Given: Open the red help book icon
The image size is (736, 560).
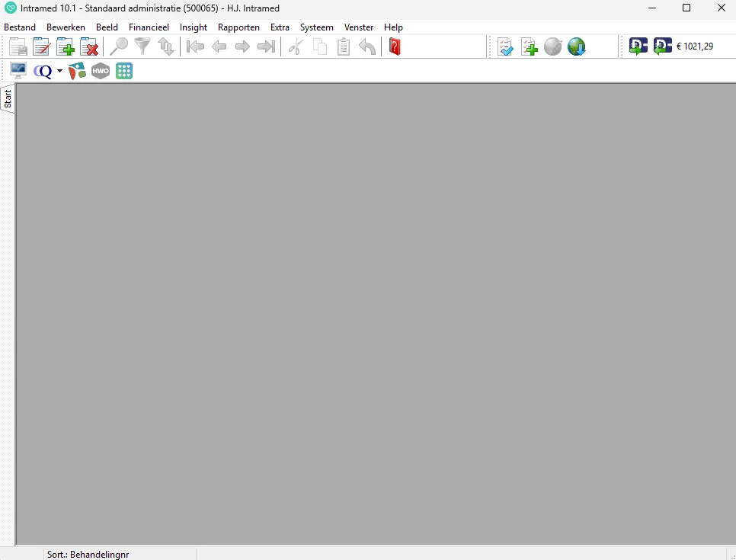Looking at the screenshot, I should [394, 47].
